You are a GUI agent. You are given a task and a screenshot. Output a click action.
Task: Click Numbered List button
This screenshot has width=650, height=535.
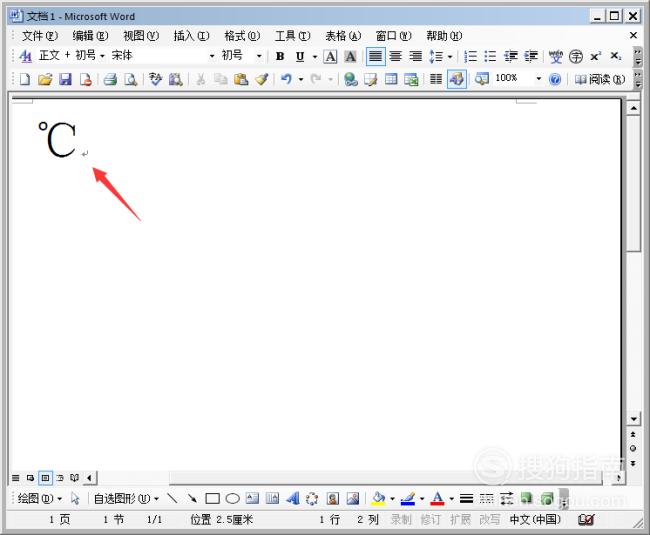(470, 56)
